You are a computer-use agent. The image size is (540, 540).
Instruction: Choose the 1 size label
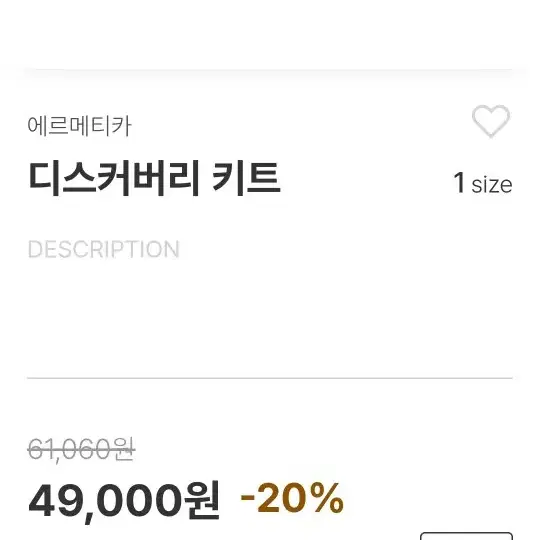pos(483,183)
